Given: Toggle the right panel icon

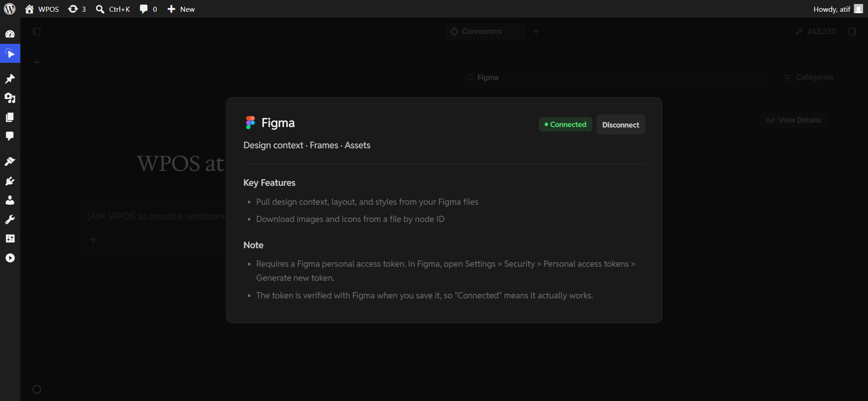Looking at the screenshot, I should click(x=852, y=32).
